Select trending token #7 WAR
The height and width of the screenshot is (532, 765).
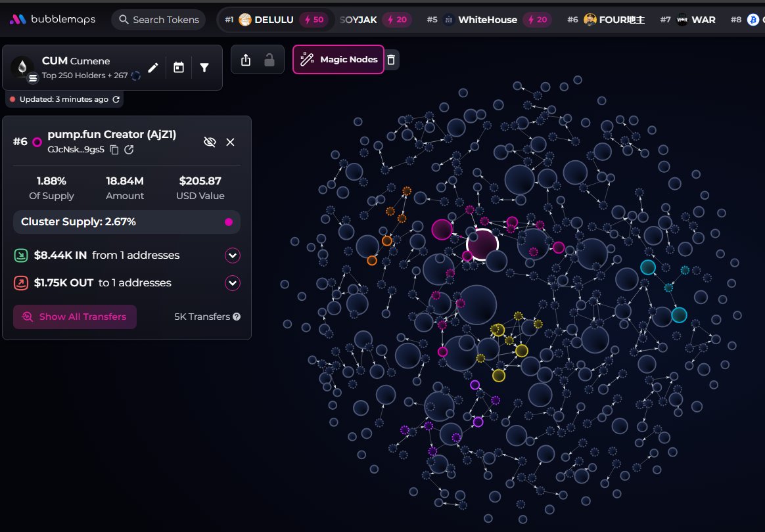[x=687, y=20]
